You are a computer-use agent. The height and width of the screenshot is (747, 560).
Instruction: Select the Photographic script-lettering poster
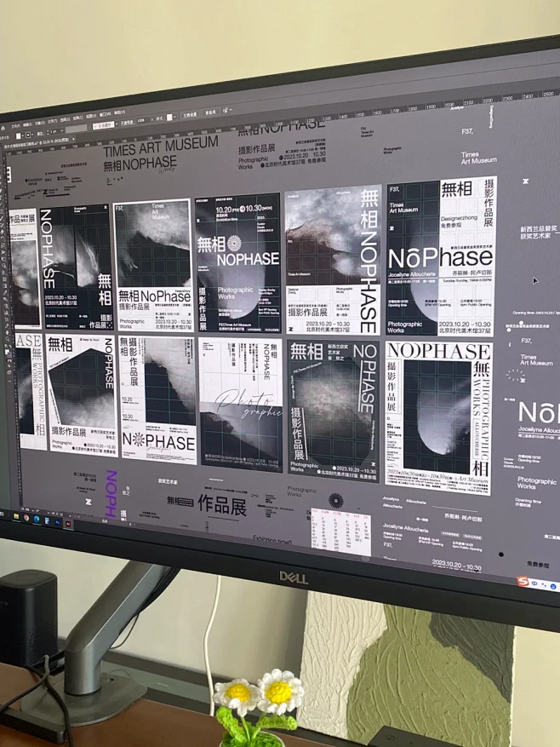coord(241,403)
